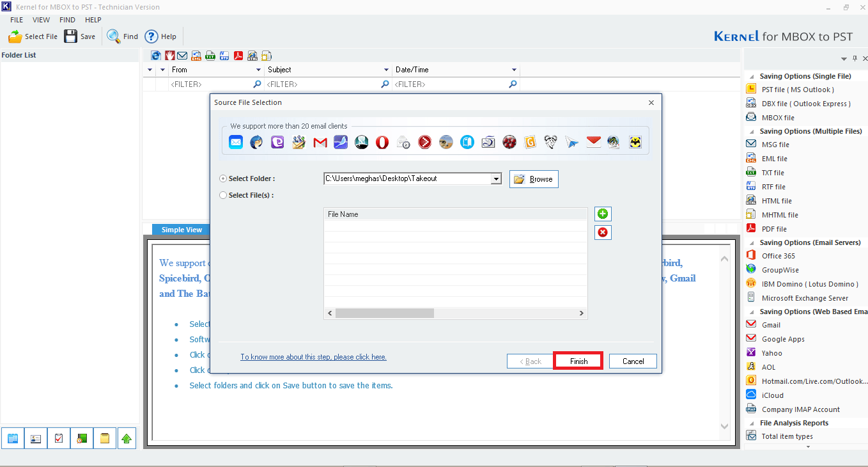This screenshot has height=467, width=868.
Task: Click the RTF export toolbar icon
Action: point(224,56)
